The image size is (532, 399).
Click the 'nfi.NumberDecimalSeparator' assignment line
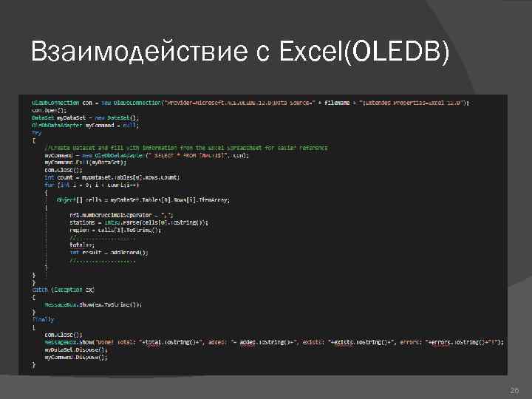click(121, 215)
